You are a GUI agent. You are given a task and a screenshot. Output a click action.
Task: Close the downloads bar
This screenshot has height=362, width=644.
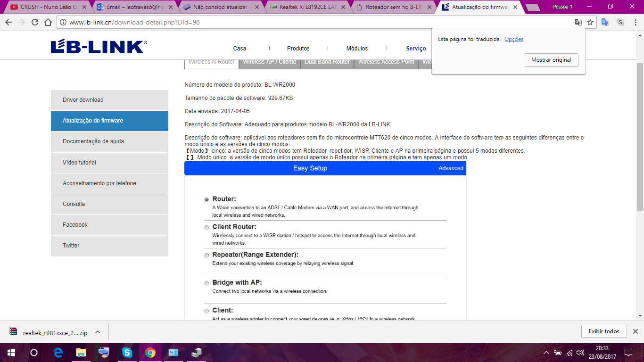(635, 331)
